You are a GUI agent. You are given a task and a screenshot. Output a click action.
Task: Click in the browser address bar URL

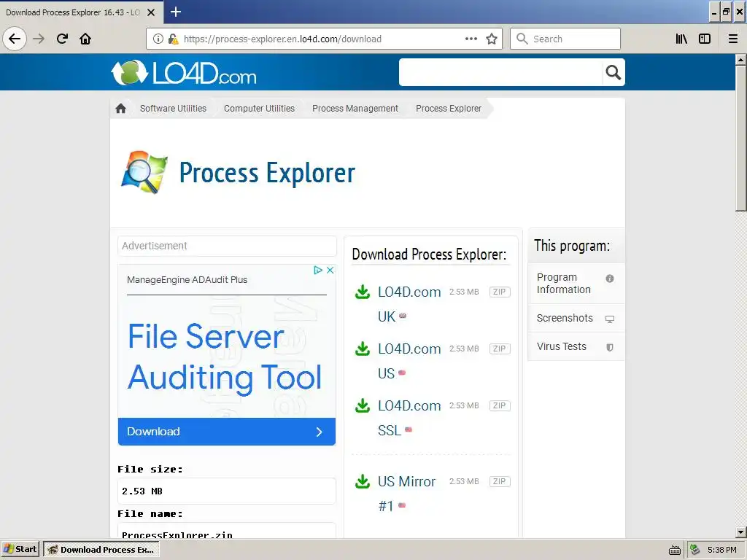pos(282,39)
